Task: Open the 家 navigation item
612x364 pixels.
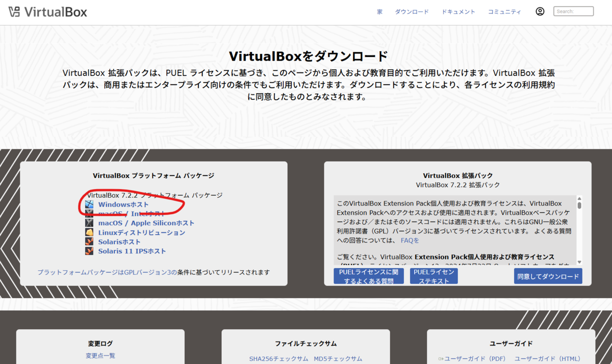Action: (x=380, y=12)
